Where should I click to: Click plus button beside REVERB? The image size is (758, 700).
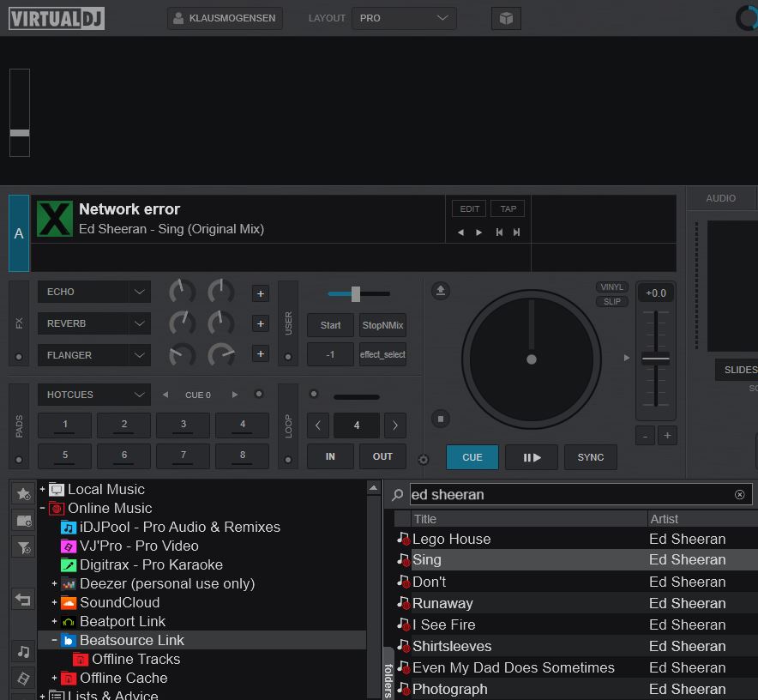click(x=261, y=323)
